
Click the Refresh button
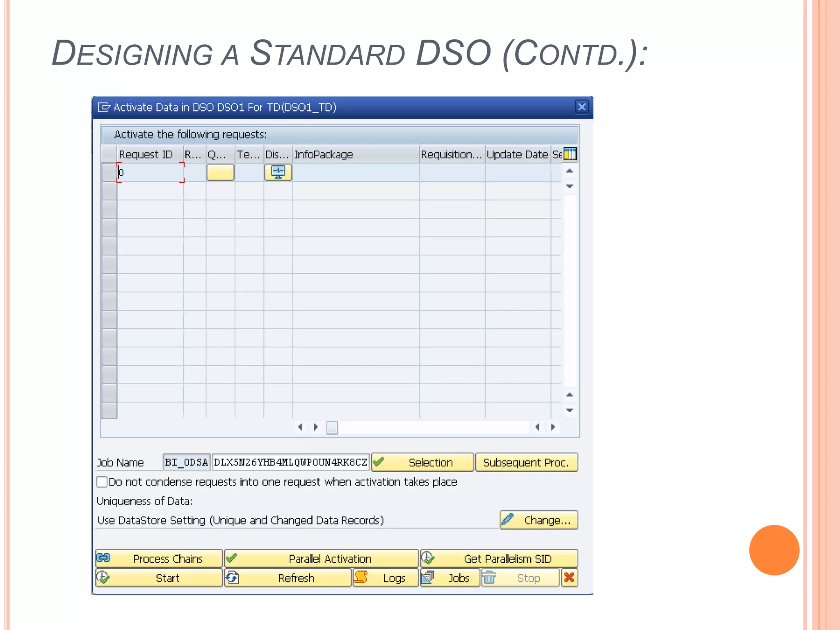(288, 578)
